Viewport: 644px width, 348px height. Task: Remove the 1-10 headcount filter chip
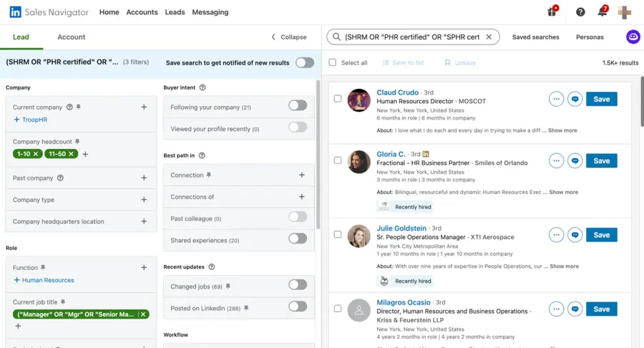[36, 154]
